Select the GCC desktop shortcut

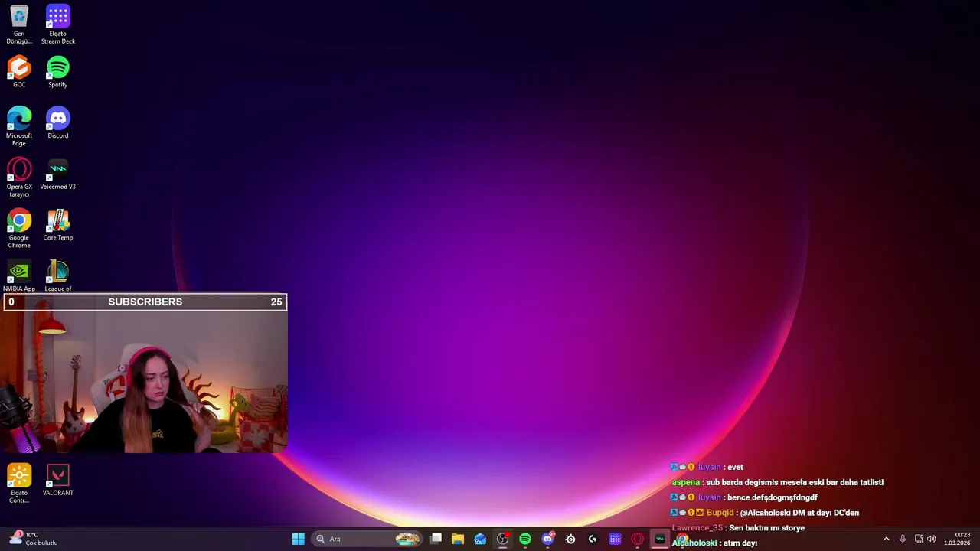19,72
